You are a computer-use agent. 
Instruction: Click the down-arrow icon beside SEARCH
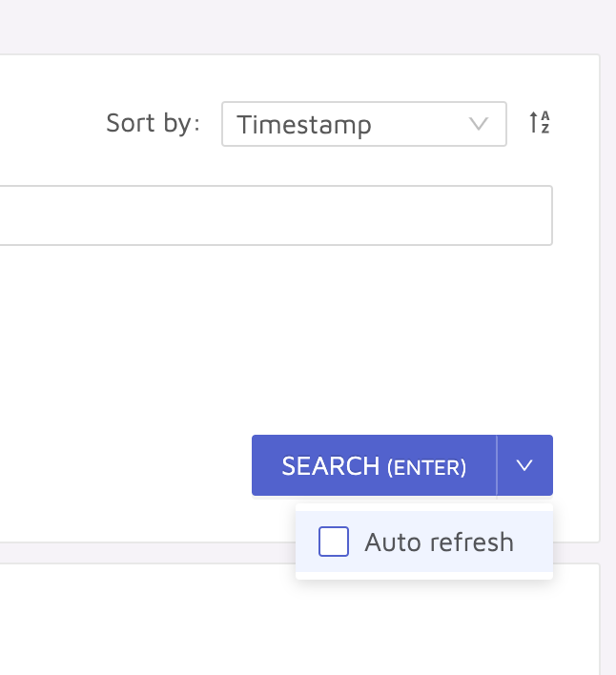[x=524, y=465]
